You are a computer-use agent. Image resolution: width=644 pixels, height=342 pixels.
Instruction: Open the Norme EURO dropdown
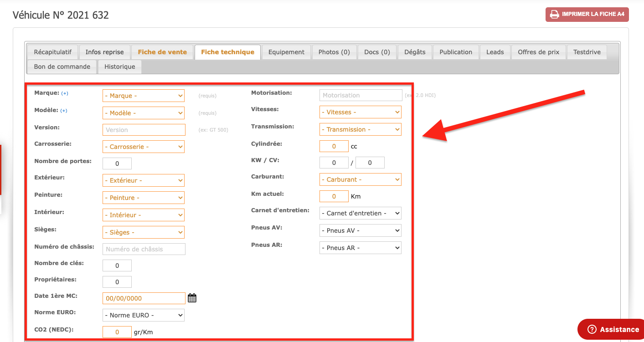pos(144,315)
